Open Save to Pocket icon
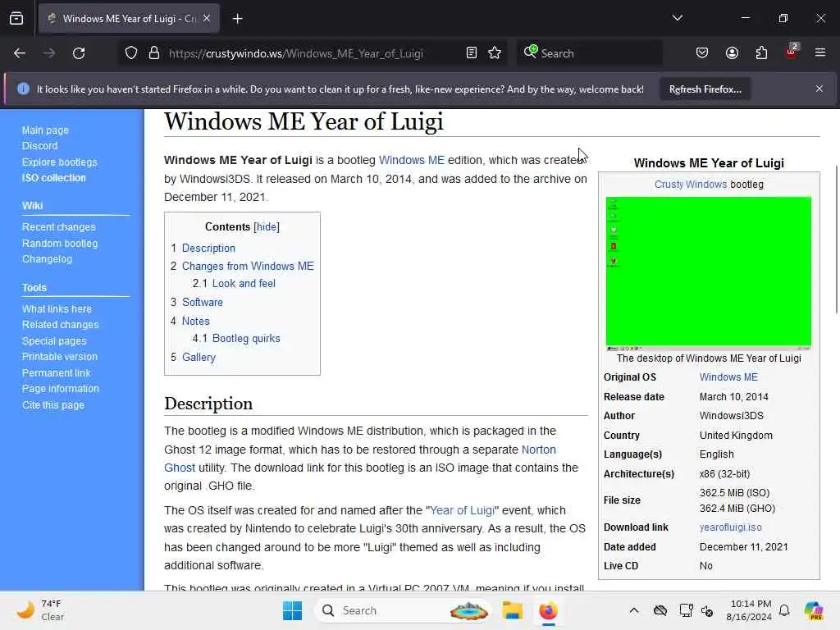This screenshot has height=630, width=840. 702,53
